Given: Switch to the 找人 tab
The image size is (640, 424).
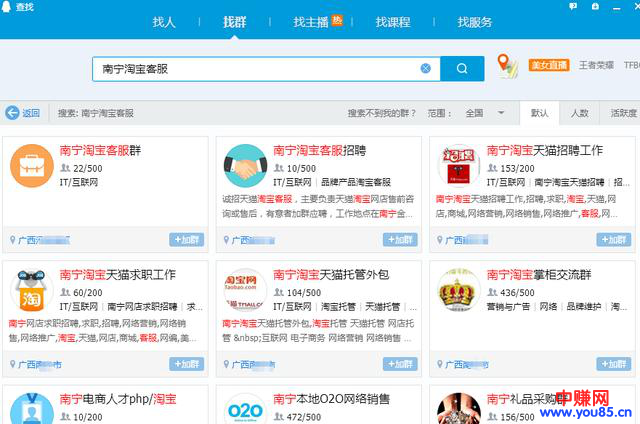Looking at the screenshot, I should (164, 22).
